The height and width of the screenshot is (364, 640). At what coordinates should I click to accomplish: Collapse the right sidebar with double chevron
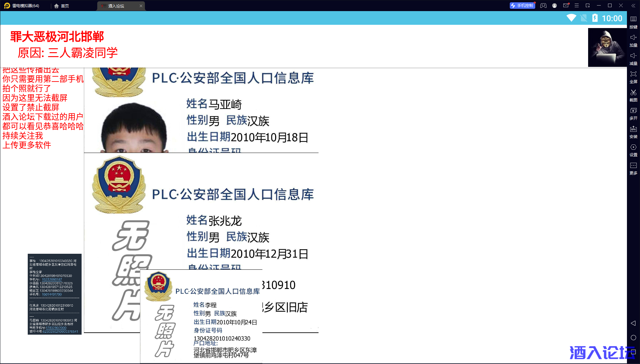[633, 6]
